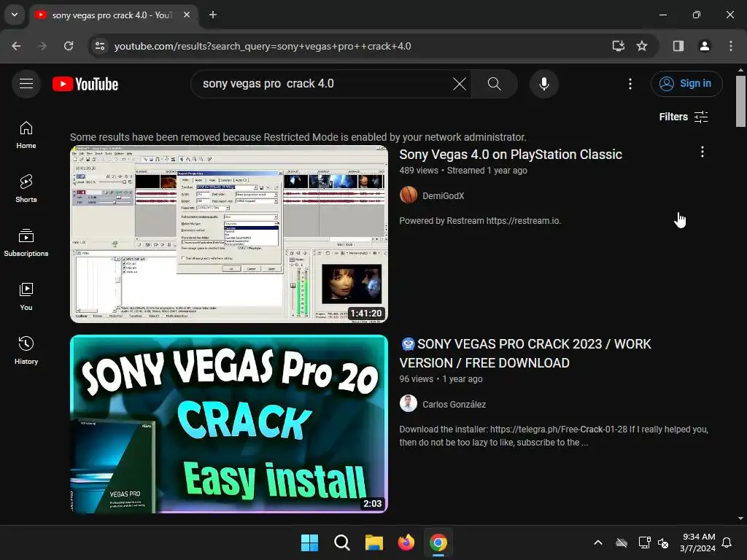Click DemiGodX channel avatar
The width and height of the screenshot is (747, 560).
409,195
